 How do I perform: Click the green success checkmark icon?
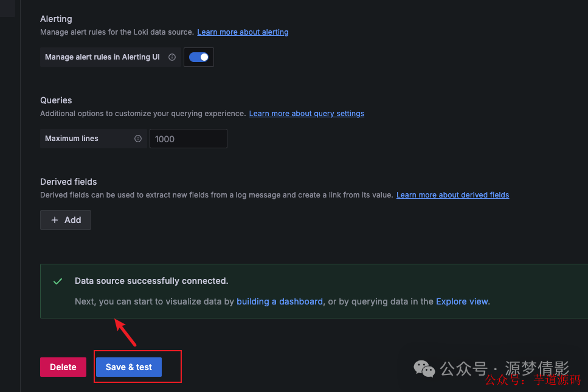pyautogui.click(x=58, y=281)
